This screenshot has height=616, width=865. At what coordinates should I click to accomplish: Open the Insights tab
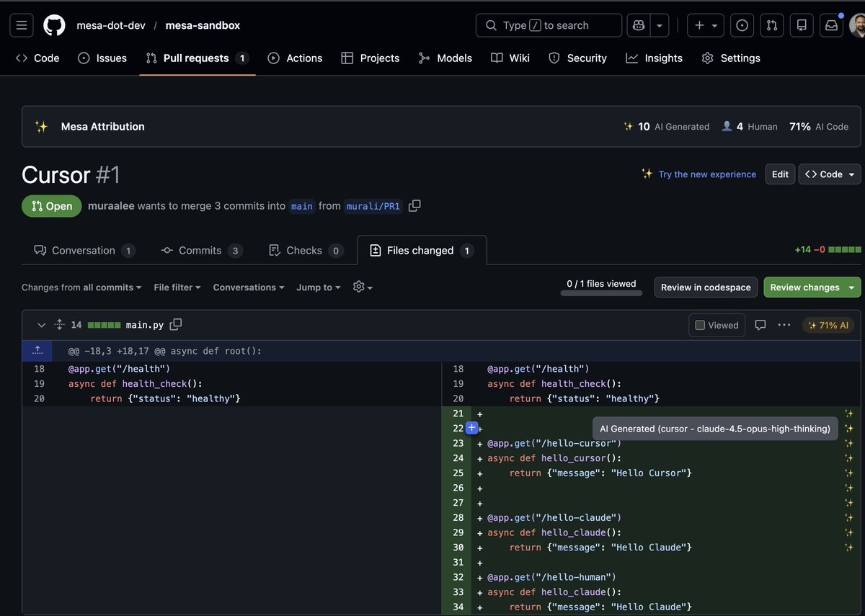pos(655,58)
